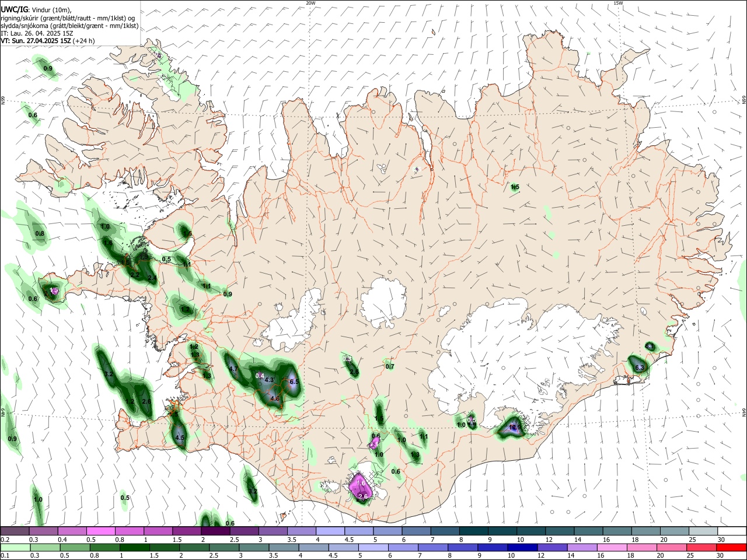Click the red 30 swatch in bottom legend row

(x=732, y=547)
